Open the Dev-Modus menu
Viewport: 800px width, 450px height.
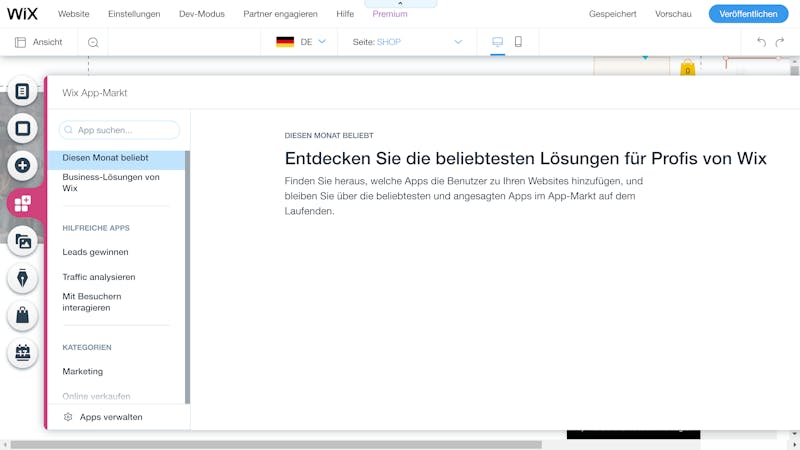click(x=202, y=14)
